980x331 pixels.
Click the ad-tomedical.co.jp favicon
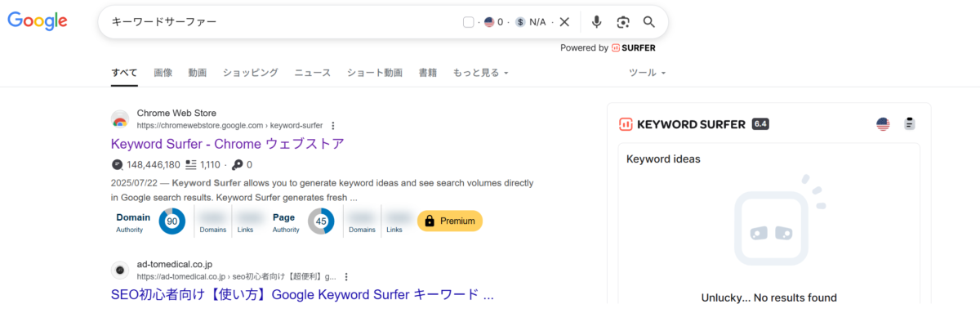(120, 271)
